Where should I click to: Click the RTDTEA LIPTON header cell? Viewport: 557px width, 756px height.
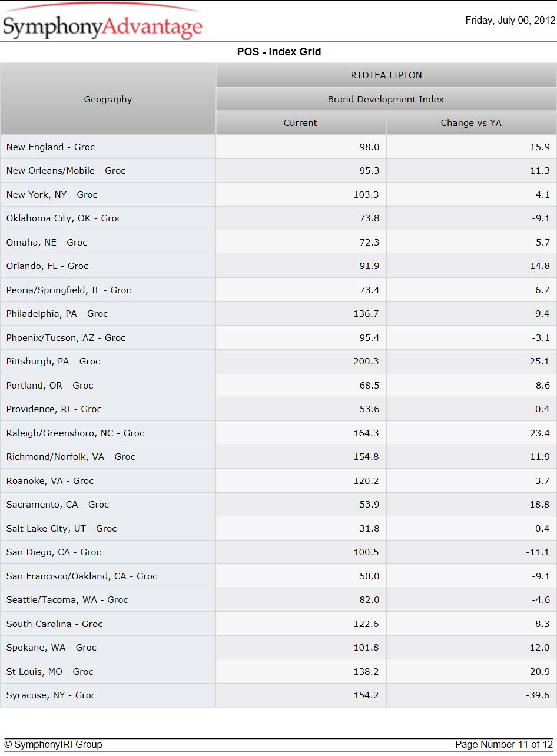pyautogui.click(x=386, y=75)
